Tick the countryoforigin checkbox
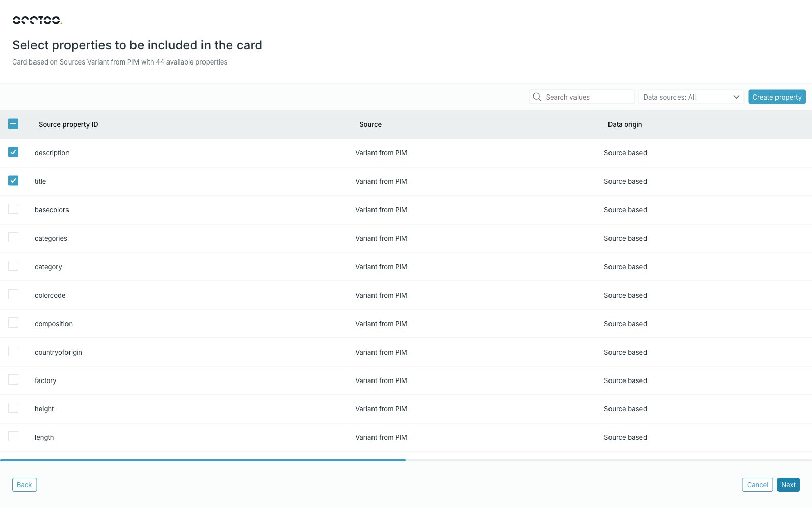The height and width of the screenshot is (508, 812). point(13,351)
